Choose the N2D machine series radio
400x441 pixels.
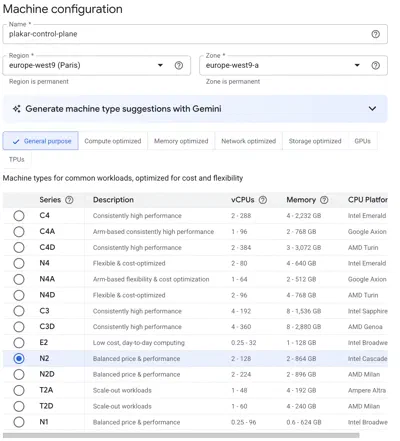click(x=19, y=374)
